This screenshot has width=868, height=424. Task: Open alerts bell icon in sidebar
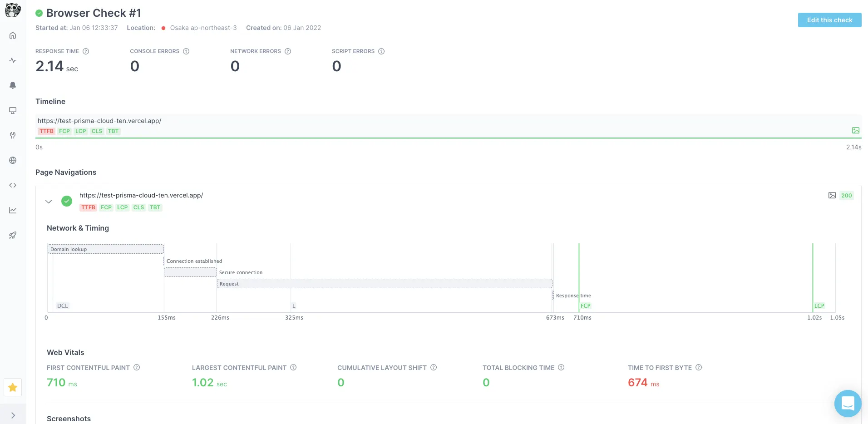[13, 85]
